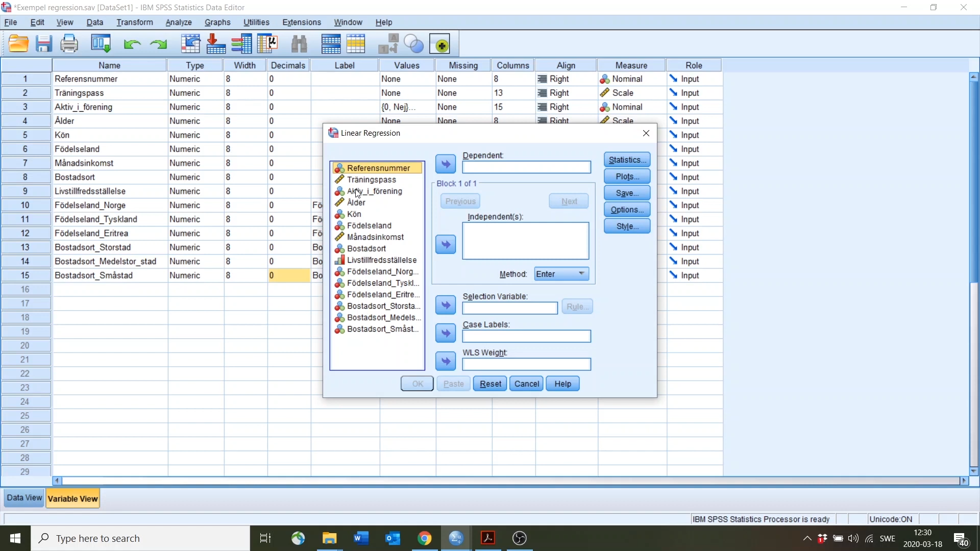Move variable to Case Labels with arrow
980x551 pixels.
(x=446, y=333)
